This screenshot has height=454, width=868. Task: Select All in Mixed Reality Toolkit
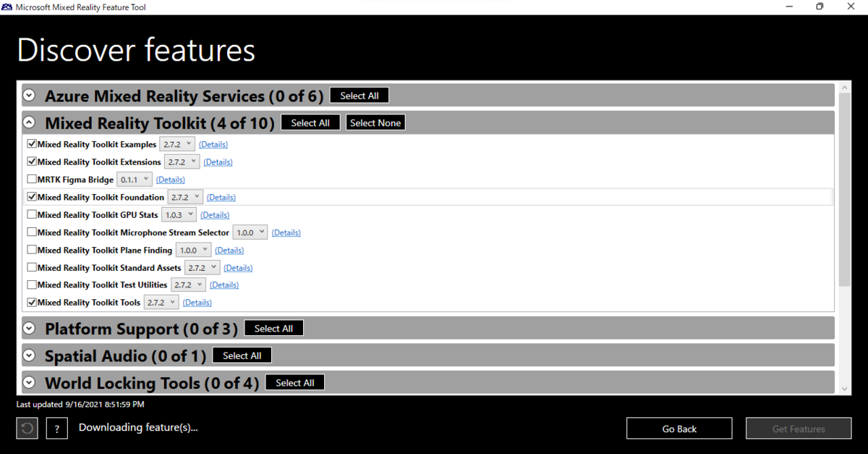pos(310,122)
